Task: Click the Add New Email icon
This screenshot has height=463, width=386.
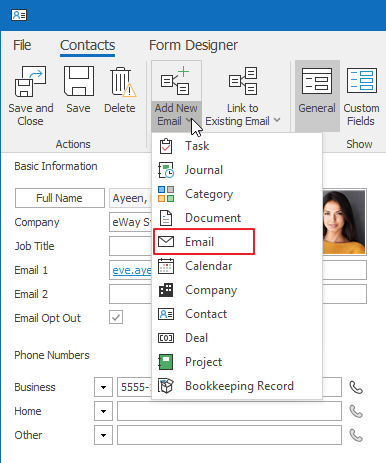Action: coord(175,81)
